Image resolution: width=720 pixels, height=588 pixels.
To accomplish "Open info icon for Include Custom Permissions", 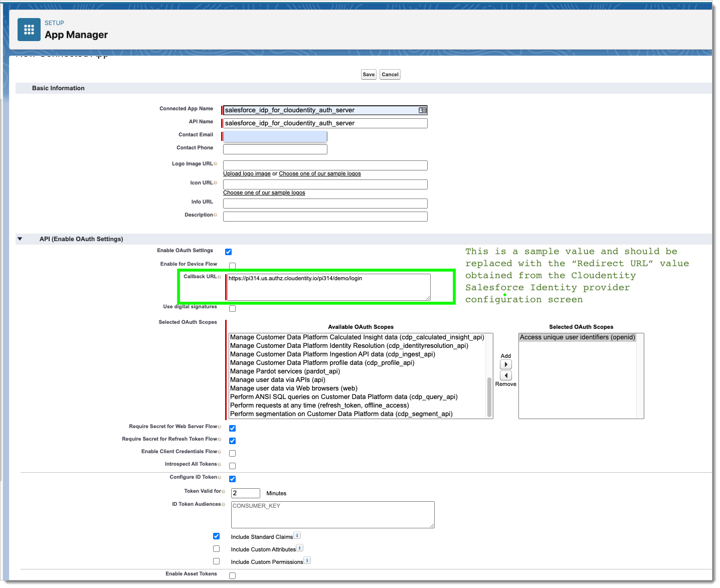I will coord(307,560).
